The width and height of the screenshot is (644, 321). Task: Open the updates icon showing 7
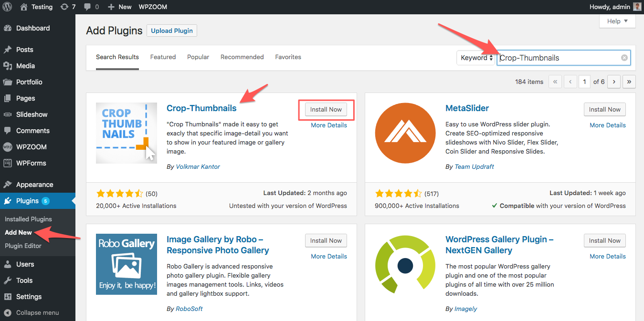[x=68, y=7]
